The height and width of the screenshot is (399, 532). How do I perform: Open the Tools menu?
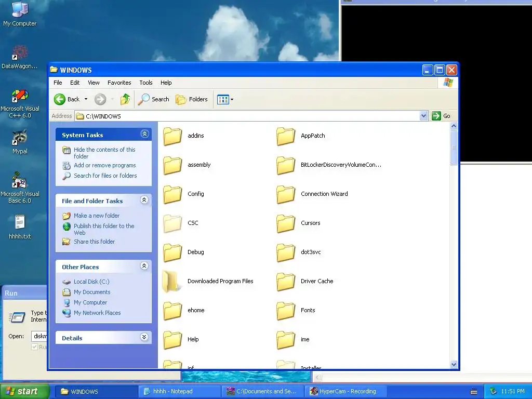pyautogui.click(x=146, y=83)
